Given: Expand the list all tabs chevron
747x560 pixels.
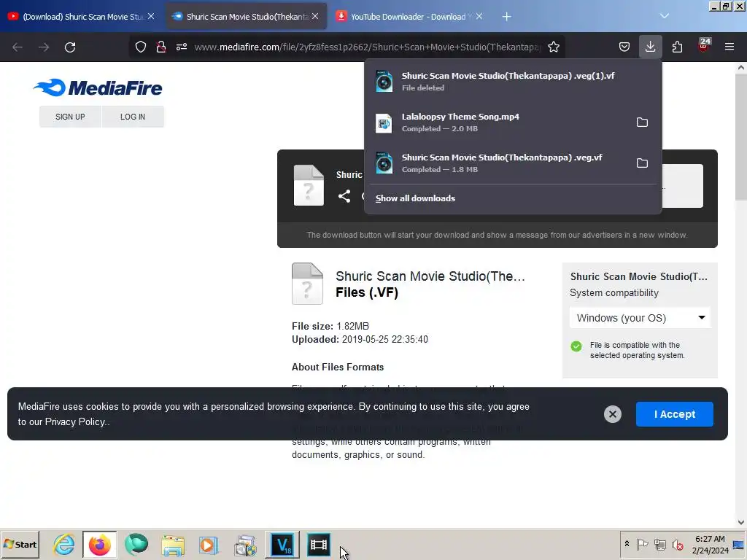Looking at the screenshot, I should pyautogui.click(x=665, y=17).
